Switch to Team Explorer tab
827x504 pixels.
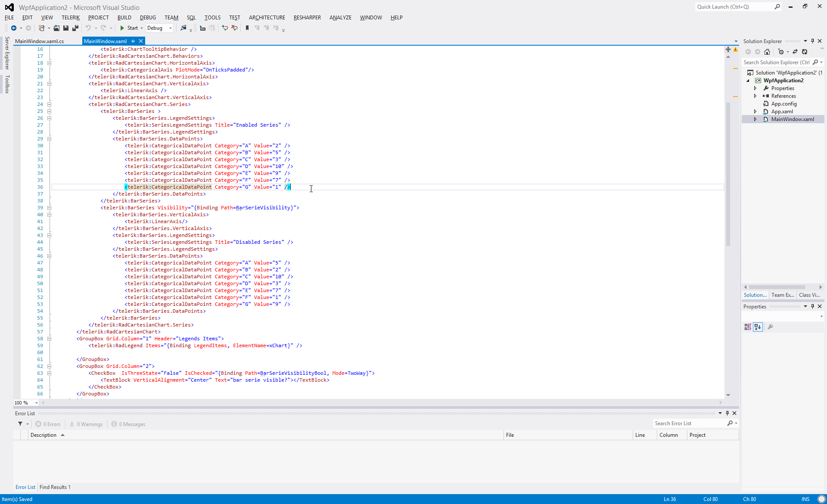(x=782, y=295)
